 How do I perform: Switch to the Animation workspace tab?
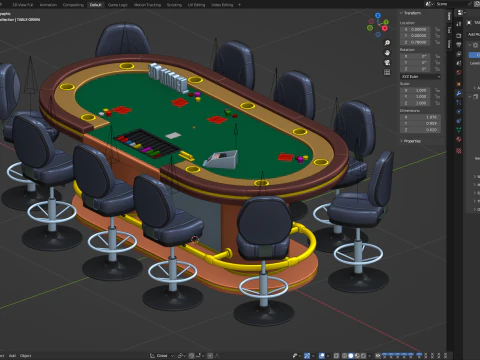[48, 5]
